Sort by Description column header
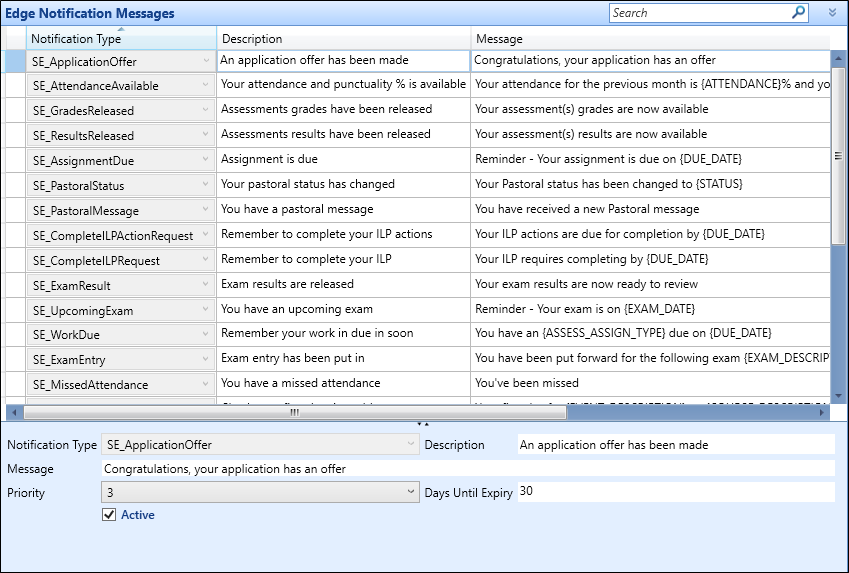The width and height of the screenshot is (849, 573). click(x=343, y=39)
